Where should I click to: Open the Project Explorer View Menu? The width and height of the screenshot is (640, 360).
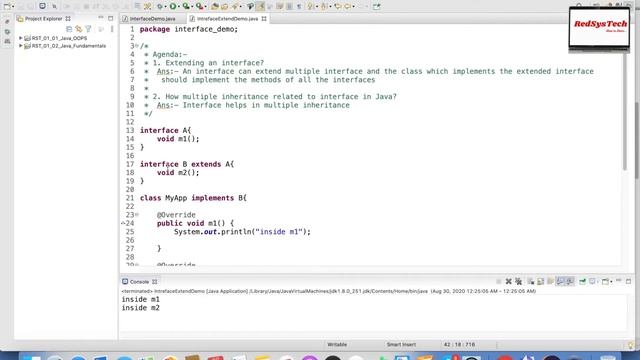tap(112, 29)
